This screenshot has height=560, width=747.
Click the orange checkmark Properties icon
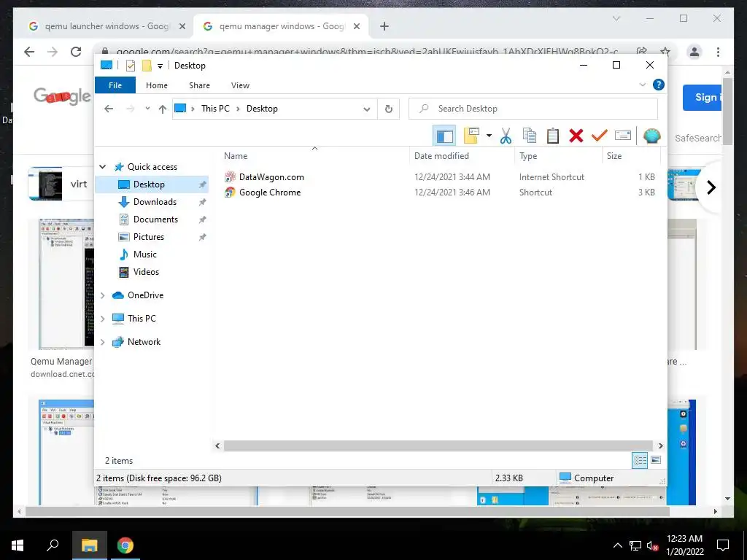pos(600,136)
